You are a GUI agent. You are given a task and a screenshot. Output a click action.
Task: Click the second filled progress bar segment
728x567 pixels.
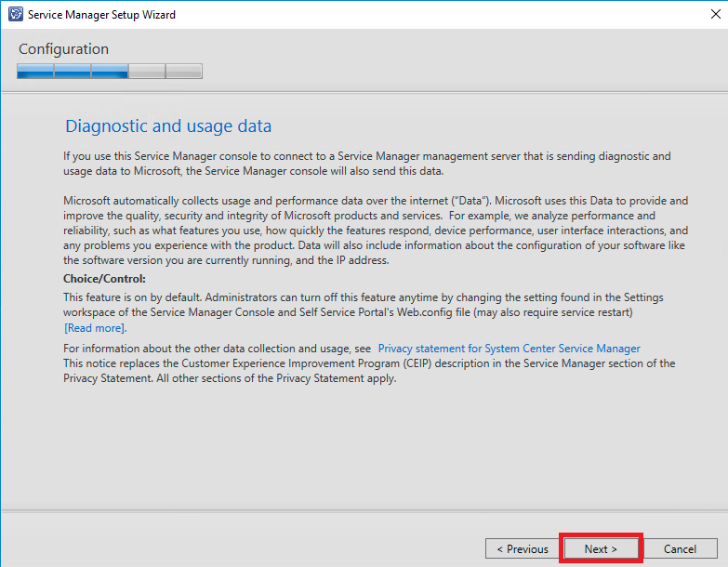(x=73, y=72)
